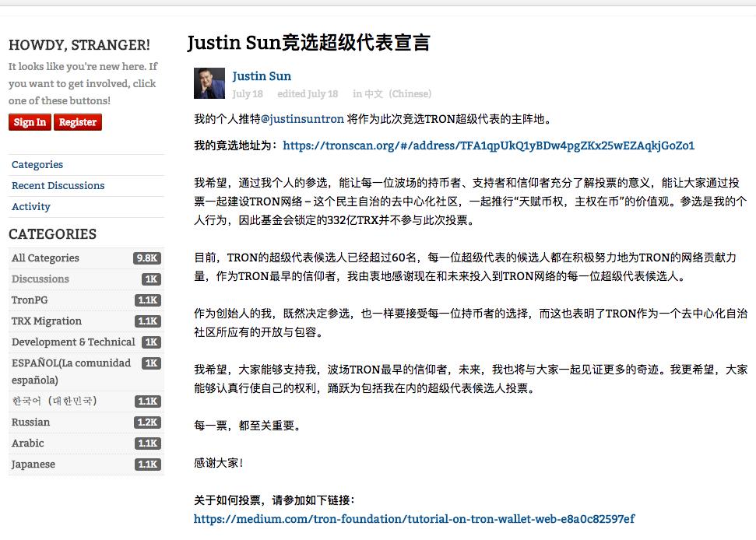Click the 1.1K badge beside Arabic
756x540 pixels.
click(147, 444)
